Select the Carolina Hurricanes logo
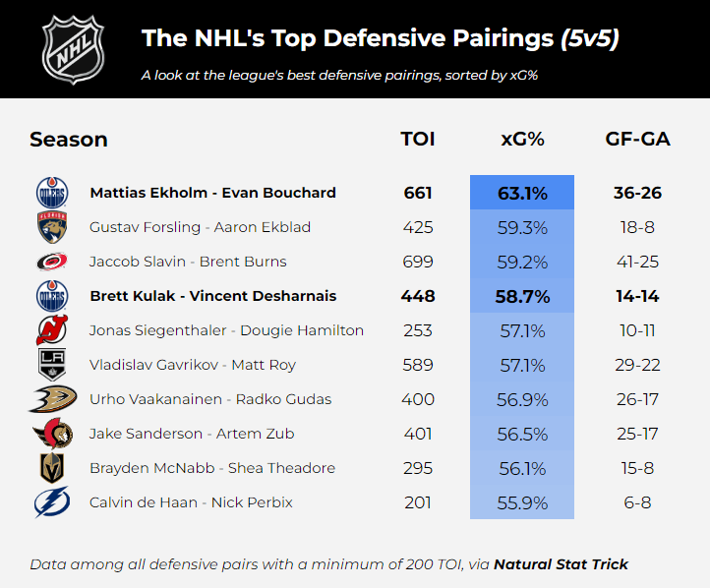710x588 pixels. tap(51, 262)
